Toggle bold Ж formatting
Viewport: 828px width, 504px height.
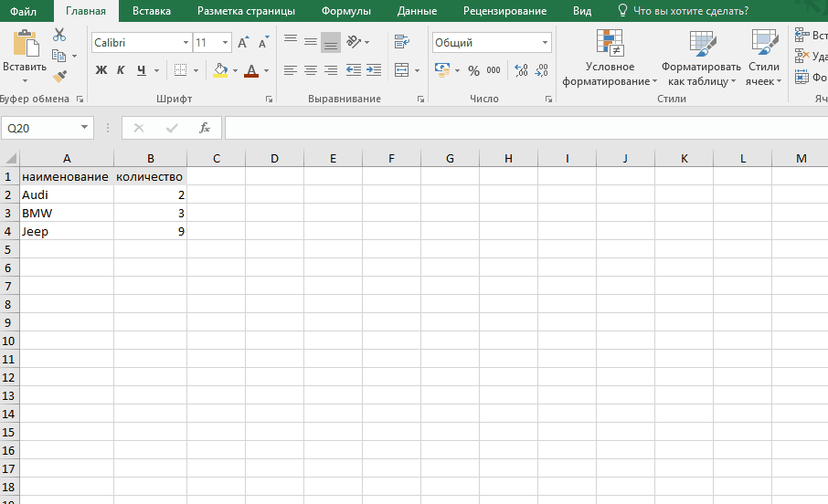tap(101, 70)
